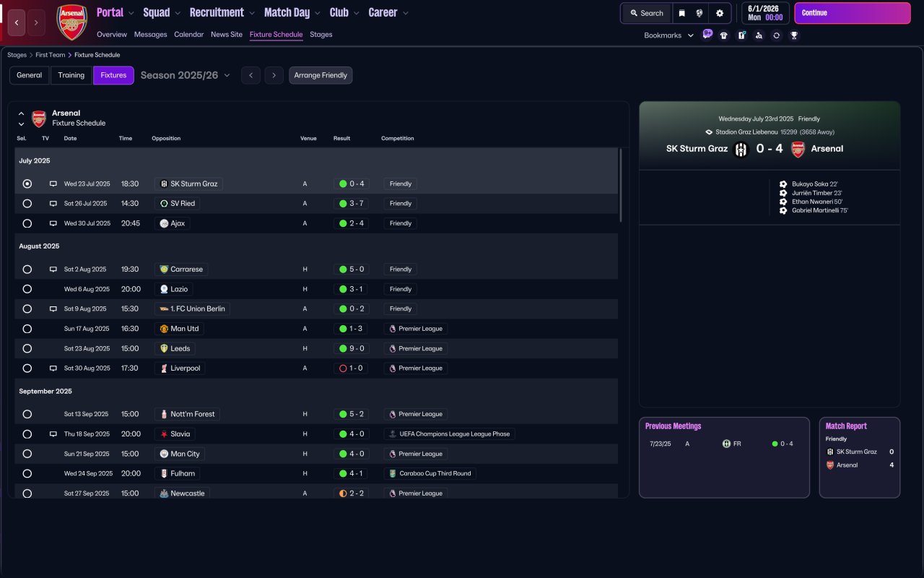The image size is (924, 578).
Task: Open the Club dropdown menu
Action: pos(345,12)
